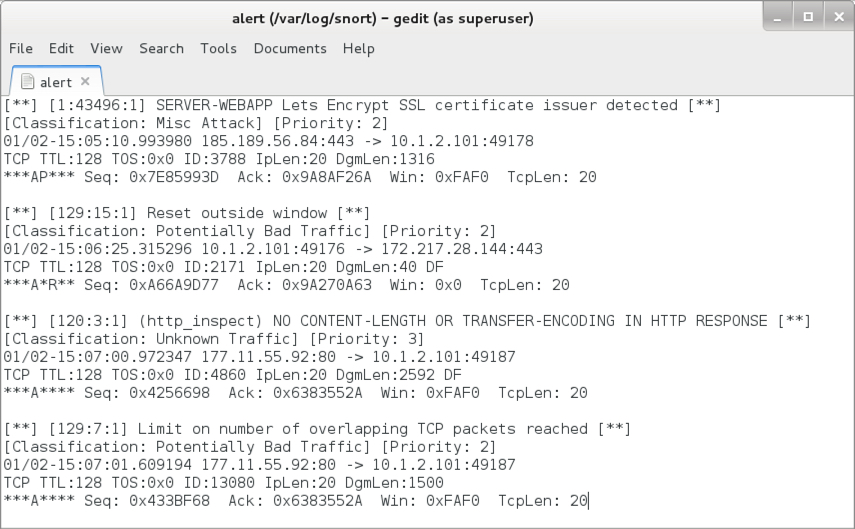Viewport: 855px width, 529px height.
Task: Open the Documents menu
Action: [x=290, y=49]
